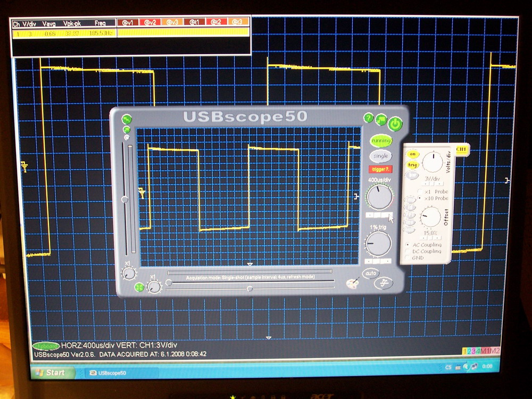The width and height of the screenshot is (532, 399).
Task: Open the color palette icon
Action: [353, 284]
